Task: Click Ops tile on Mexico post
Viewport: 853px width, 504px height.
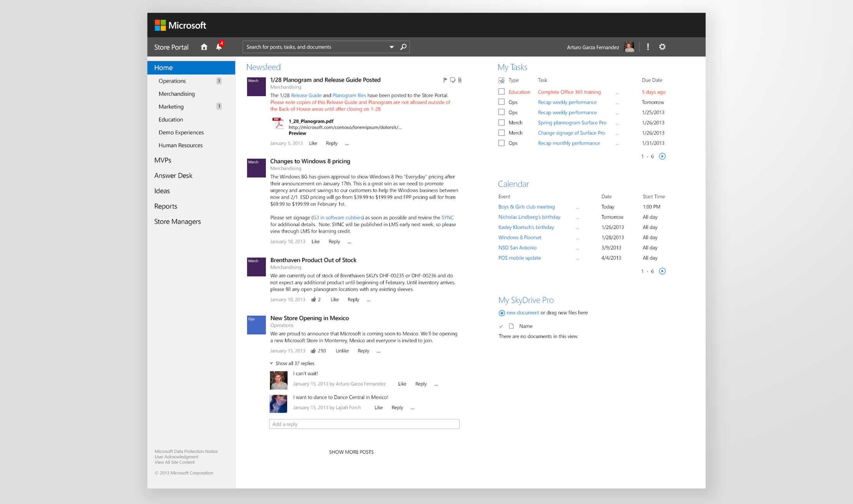Action: click(256, 325)
